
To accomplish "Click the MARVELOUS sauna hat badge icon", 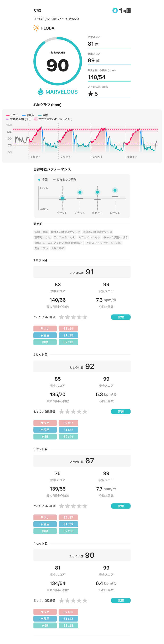I will pyautogui.click(x=40, y=92).
